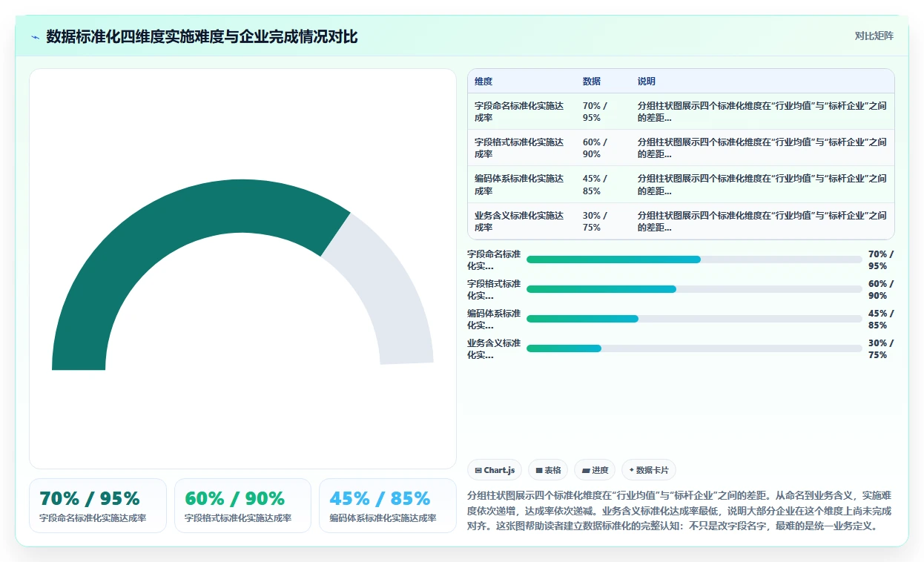Open the 60% / 90% data card

[x=242, y=506]
